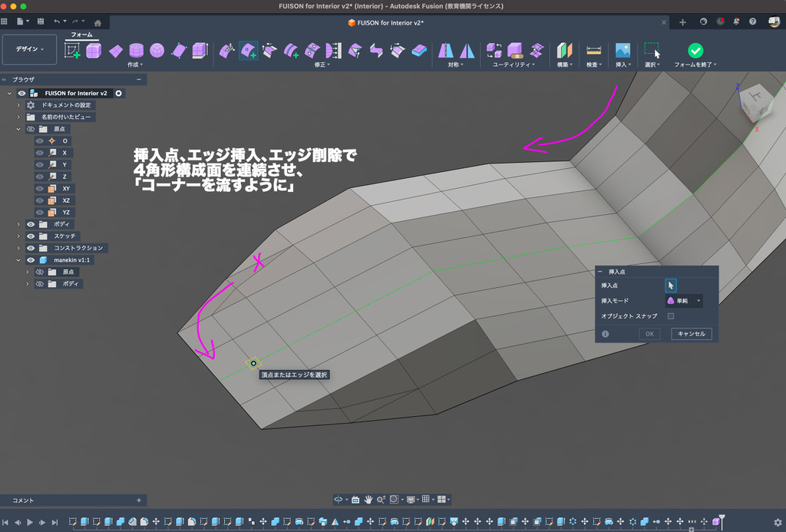Click the Insert image icon in toolbar

coord(623,51)
